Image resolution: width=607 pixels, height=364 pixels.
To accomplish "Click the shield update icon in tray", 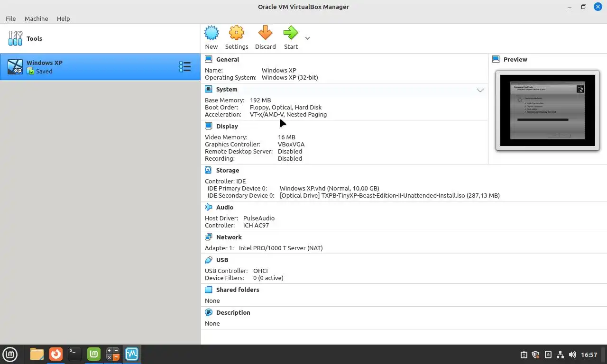I will pos(536,355).
